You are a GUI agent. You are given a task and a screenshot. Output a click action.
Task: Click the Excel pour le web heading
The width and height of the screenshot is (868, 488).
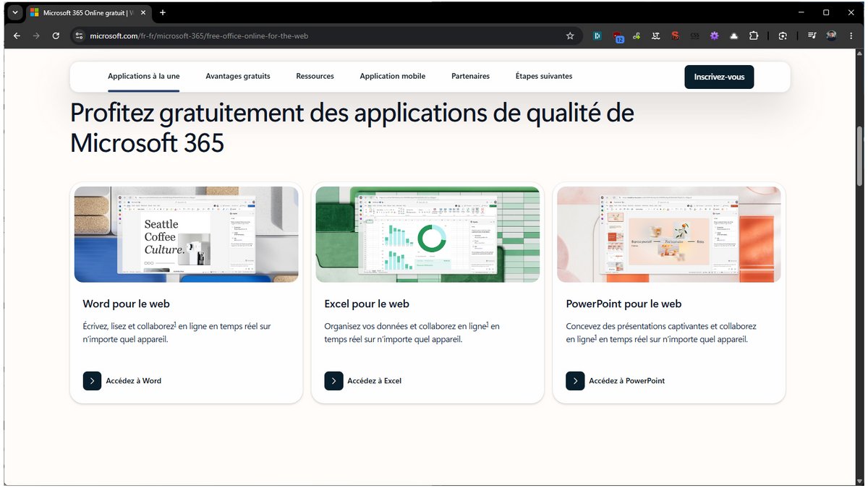pyautogui.click(x=367, y=304)
